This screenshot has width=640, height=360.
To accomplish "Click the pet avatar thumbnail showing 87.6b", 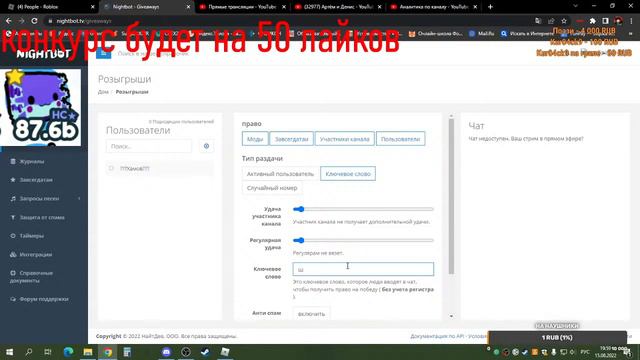I will pyautogui.click(x=41, y=107).
